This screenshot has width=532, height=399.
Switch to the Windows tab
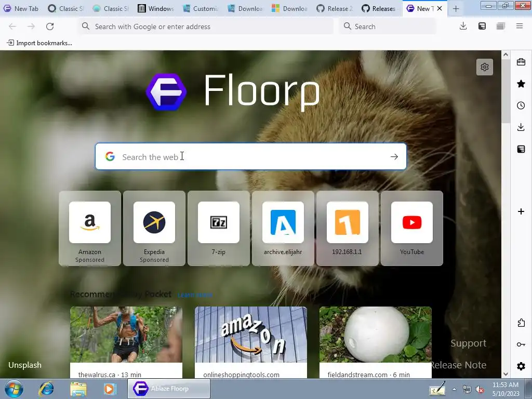pos(156,8)
